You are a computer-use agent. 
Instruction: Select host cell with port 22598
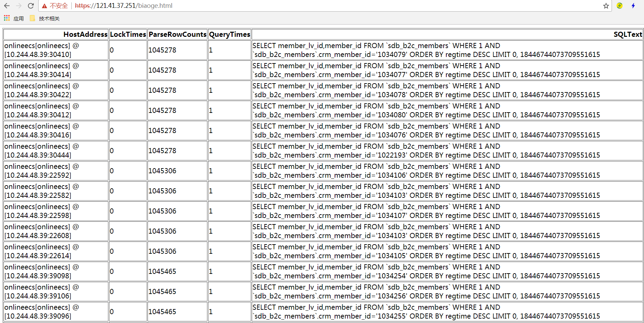[56, 211]
